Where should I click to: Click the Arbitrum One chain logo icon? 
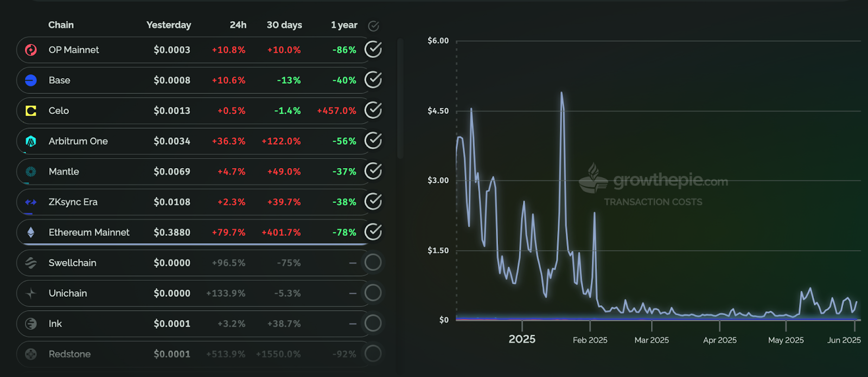[31, 141]
